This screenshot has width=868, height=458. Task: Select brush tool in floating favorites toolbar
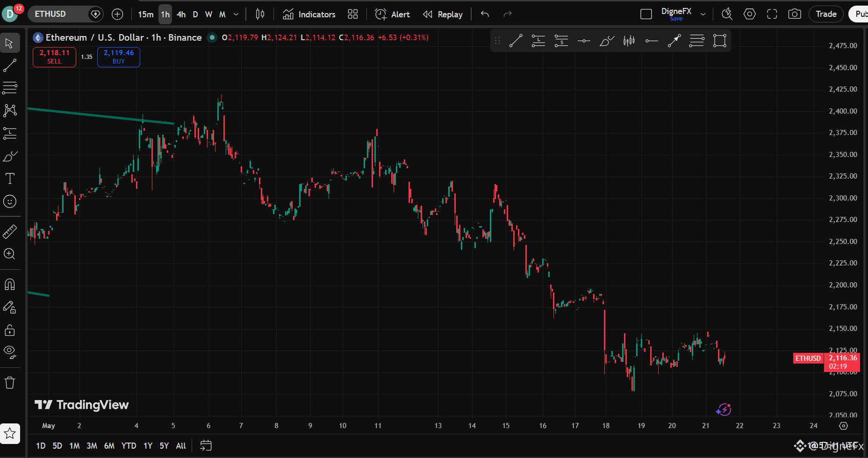606,41
